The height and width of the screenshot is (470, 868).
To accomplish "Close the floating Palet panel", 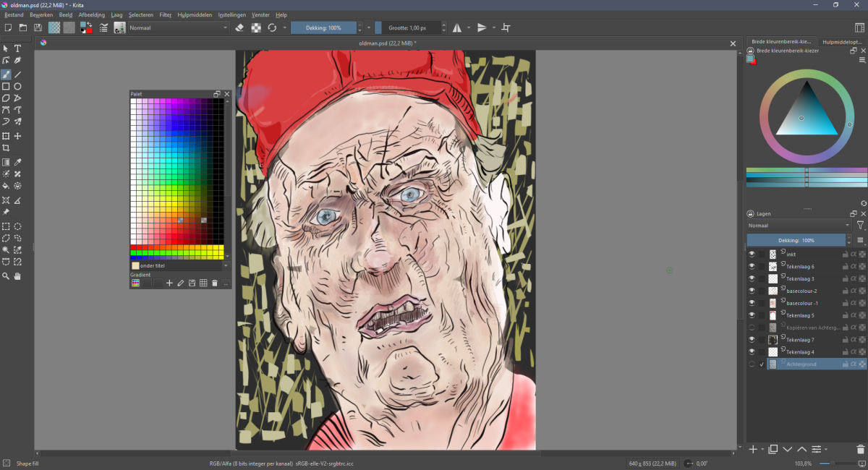I will 226,94.
